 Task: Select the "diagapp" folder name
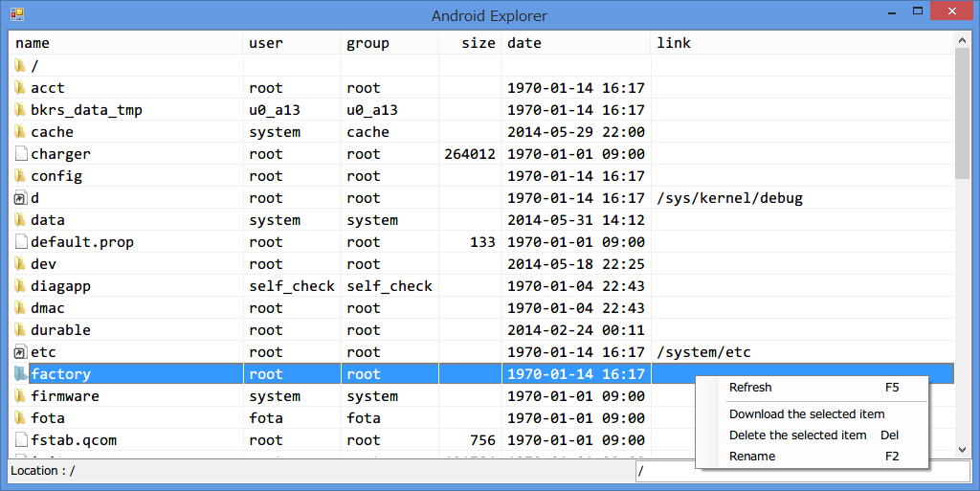[x=60, y=286]
